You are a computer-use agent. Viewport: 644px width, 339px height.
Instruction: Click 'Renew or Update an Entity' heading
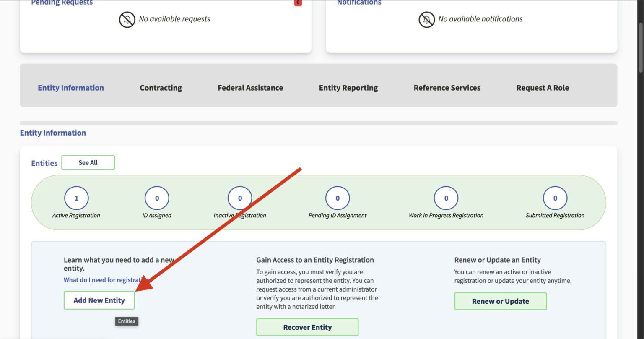[498, 260]
